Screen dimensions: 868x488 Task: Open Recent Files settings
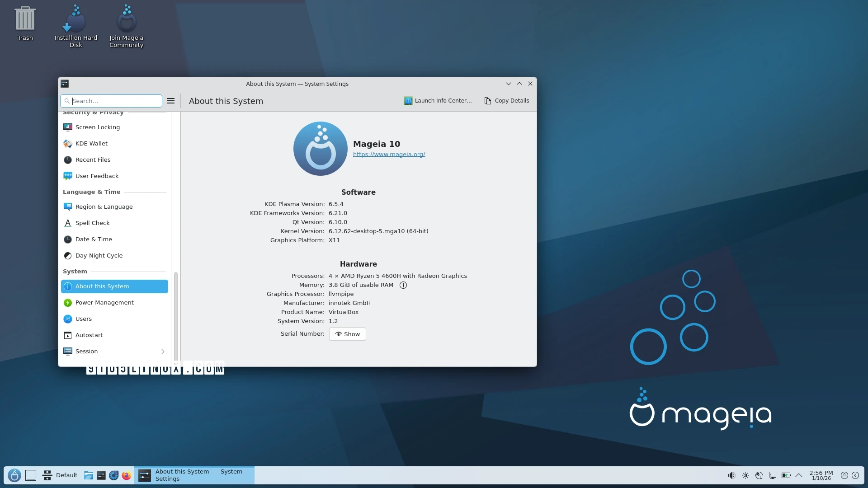(x=93, y=160)
